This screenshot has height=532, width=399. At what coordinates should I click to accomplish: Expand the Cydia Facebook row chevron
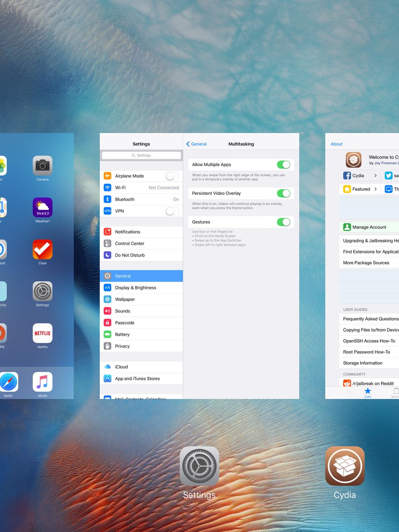376,176
